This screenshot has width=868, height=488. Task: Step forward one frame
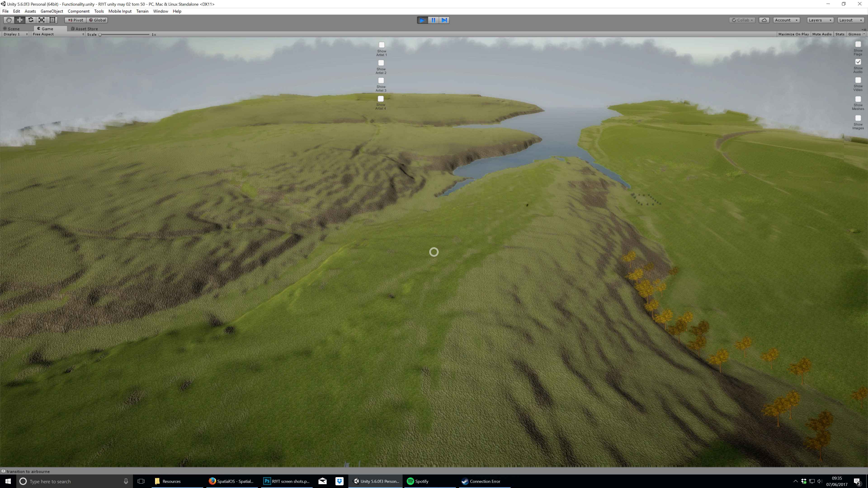tap(444, 20)
